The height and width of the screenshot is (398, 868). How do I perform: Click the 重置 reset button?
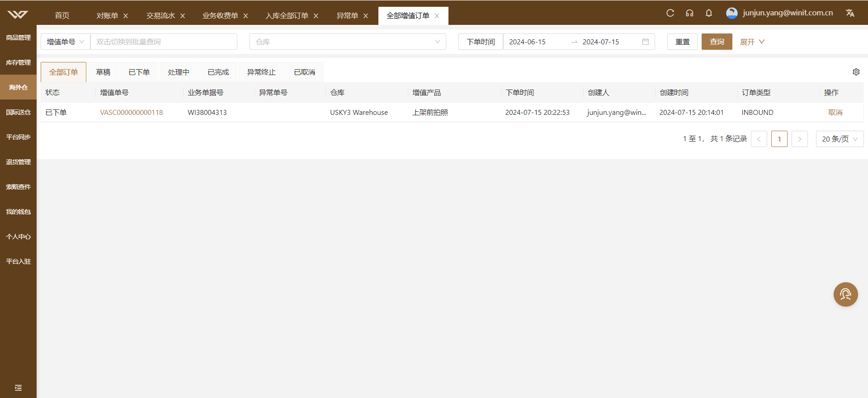[682, 42]
